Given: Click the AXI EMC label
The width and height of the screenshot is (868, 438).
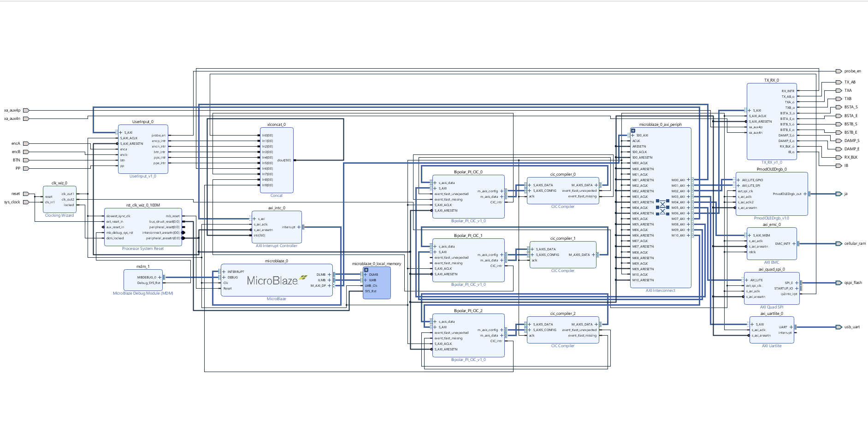Looking at the screenshot, I should coord(772,263).
